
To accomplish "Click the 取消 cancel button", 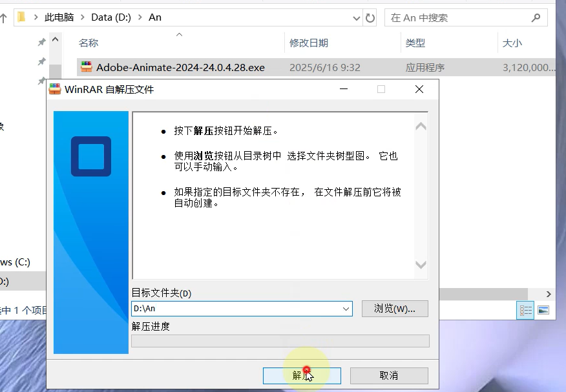I will point(389,375).
